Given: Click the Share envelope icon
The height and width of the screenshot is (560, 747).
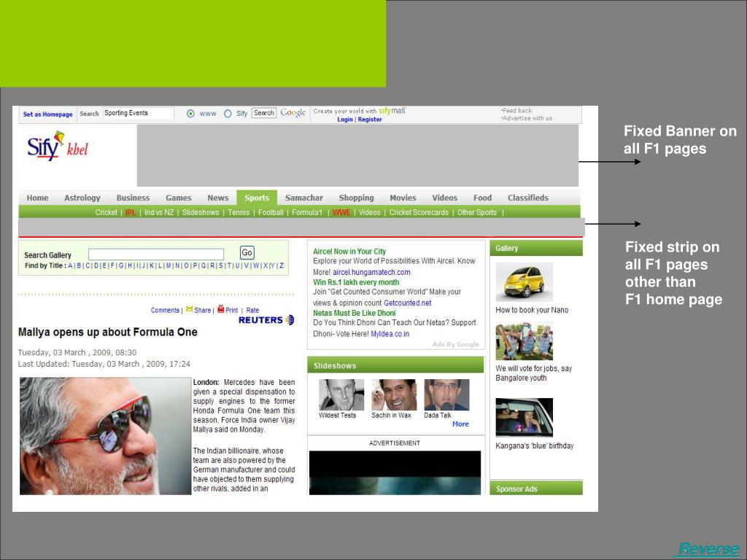Looking at the screenshot, I should (x=189, y=309).
